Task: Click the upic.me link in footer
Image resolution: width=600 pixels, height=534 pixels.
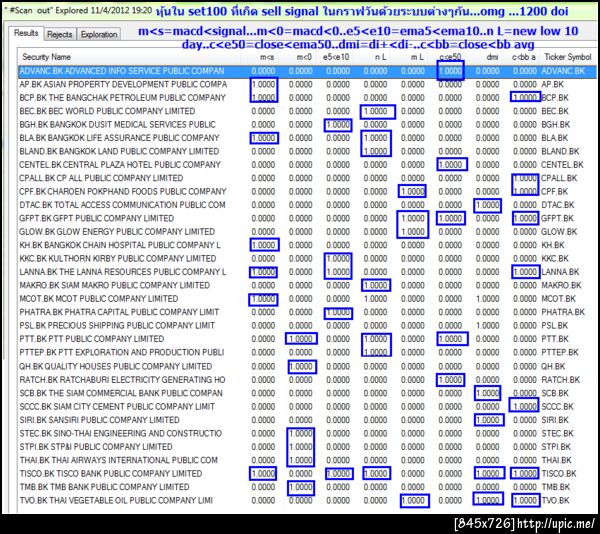Action: [556, 523]
